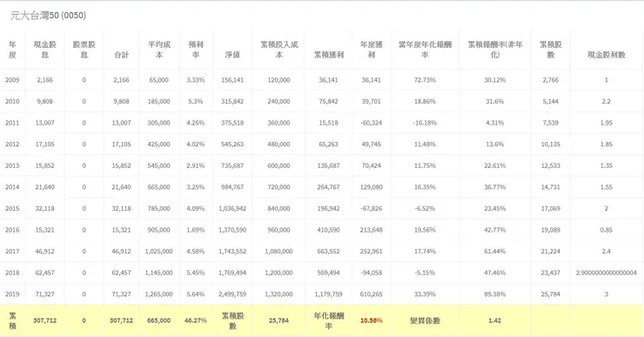Click the 1.42 variation coefficient value
This screenshot has width=644, height=337.
click(495, 320)
